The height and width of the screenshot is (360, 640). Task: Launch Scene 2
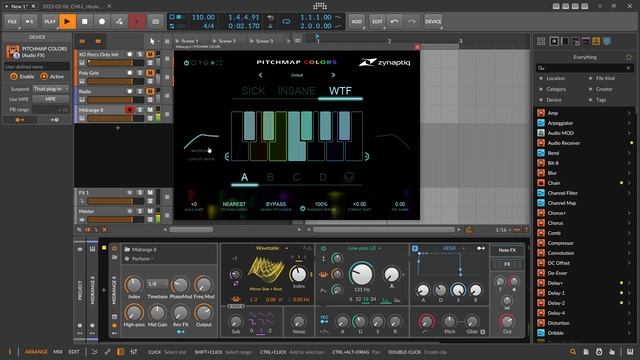click(224, 41)
